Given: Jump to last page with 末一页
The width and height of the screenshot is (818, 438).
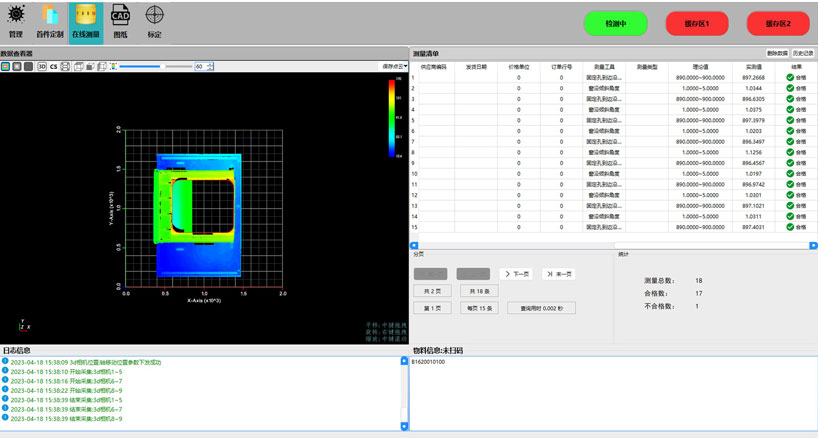Looking at the screenshot, I should [558, 273].
